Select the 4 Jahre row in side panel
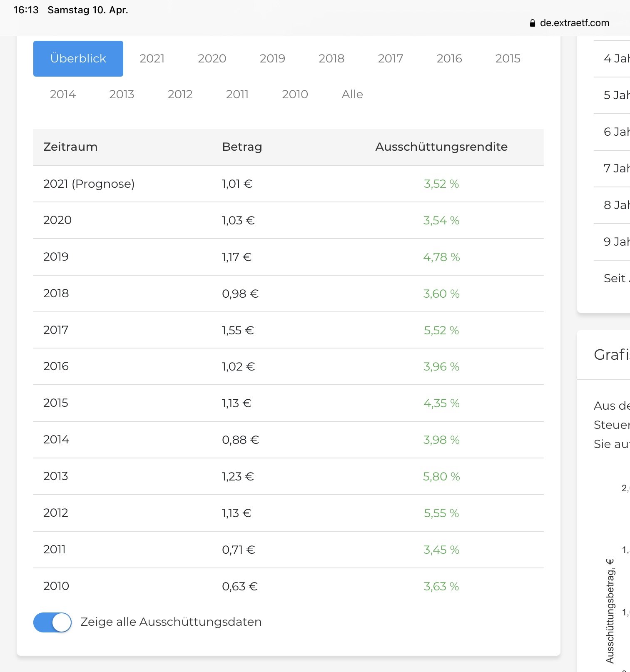 pyautogui.click(x=612, y=59)
